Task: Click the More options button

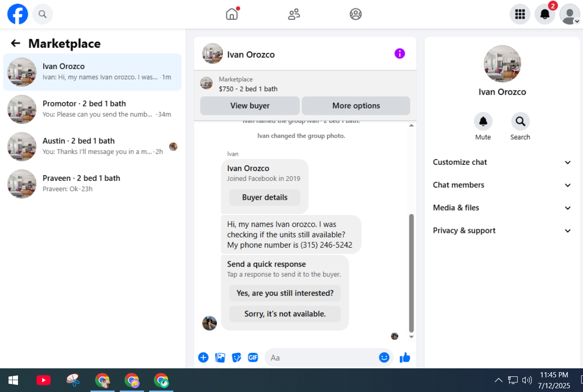Action: [x=356, y=106]
